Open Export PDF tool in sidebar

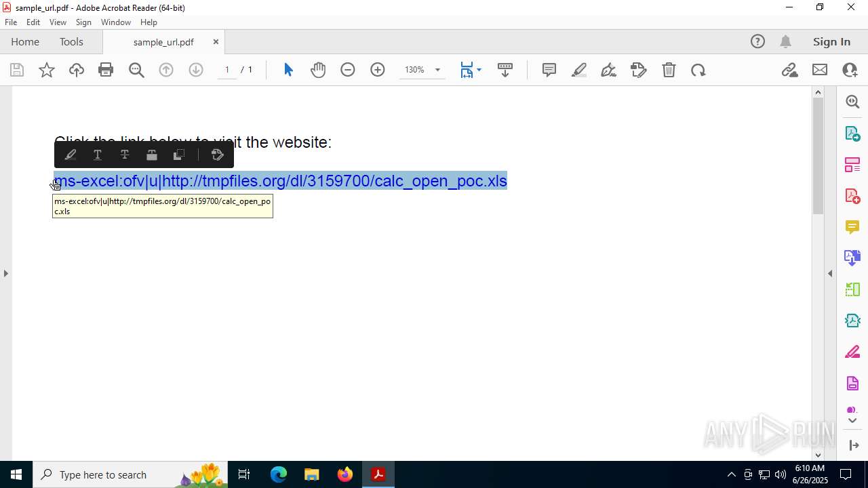click(852, 134)
